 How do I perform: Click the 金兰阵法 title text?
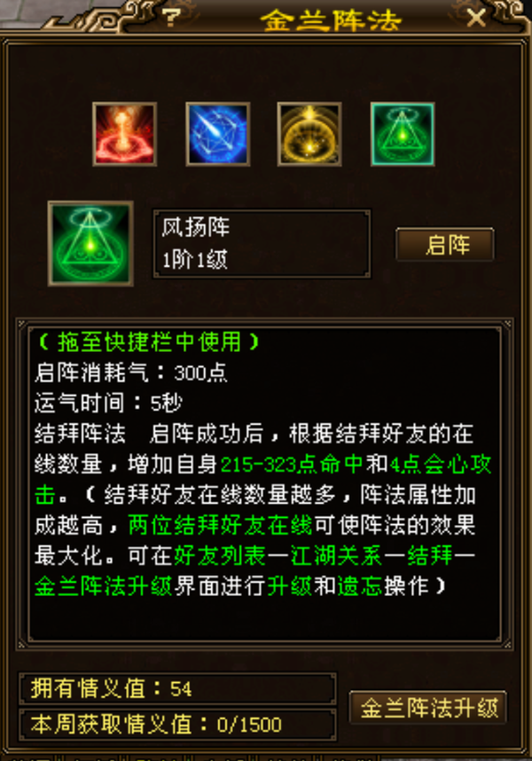click(332, 20)
